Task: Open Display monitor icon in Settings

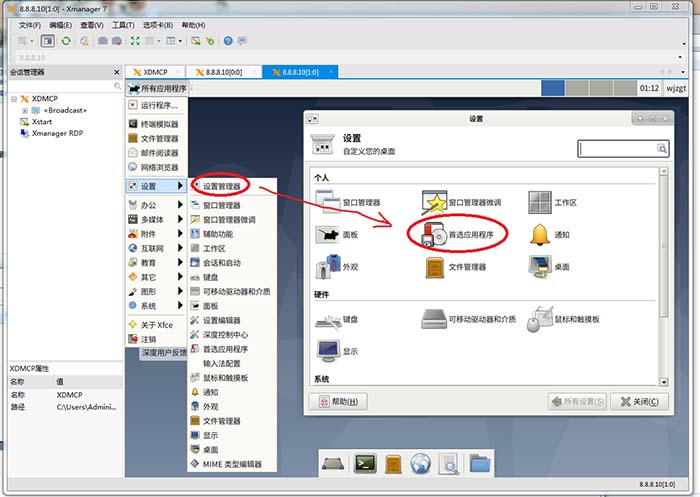Action: (329, 351)
